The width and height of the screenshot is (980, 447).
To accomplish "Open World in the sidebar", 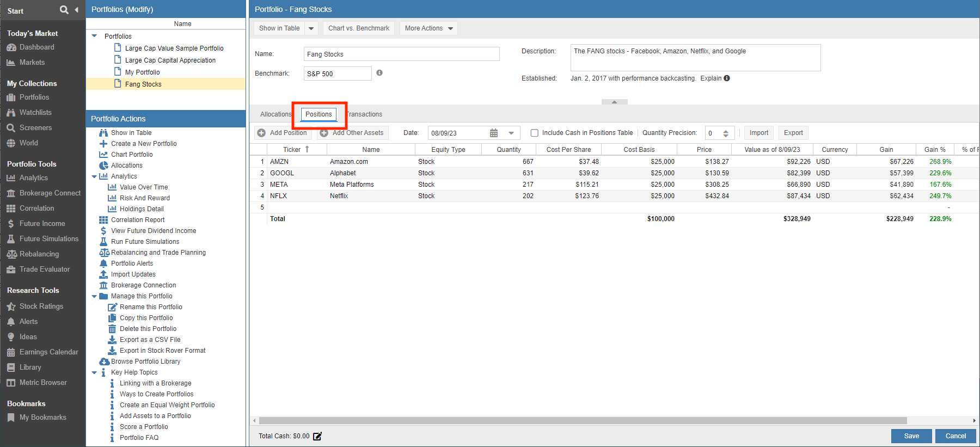I will [28, 143].
